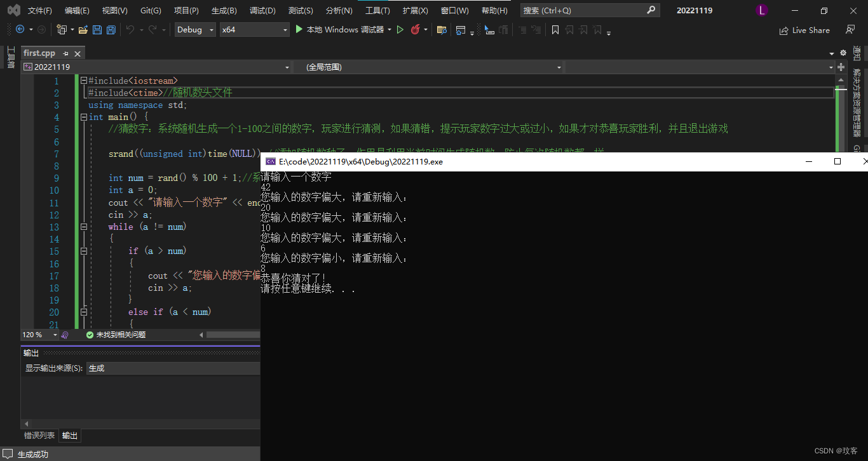
Task: Open the Debug configuration dropdown
Action: click(195, 30)
